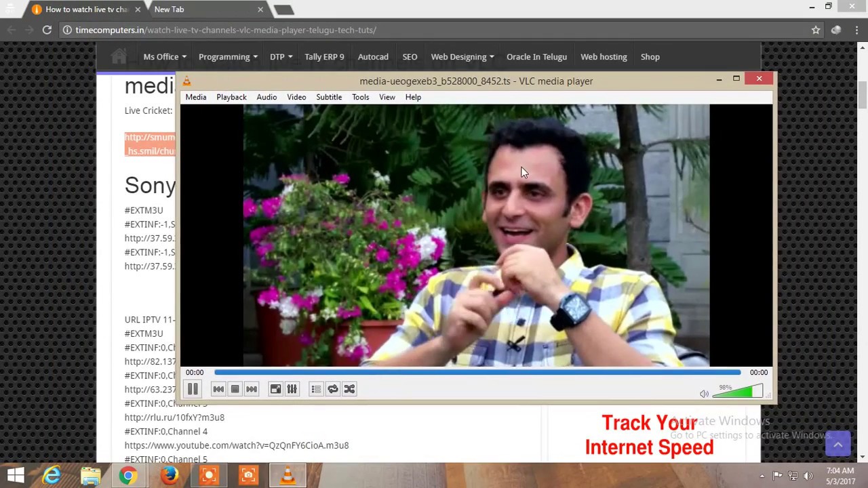View site information icon in address bar

67,30
